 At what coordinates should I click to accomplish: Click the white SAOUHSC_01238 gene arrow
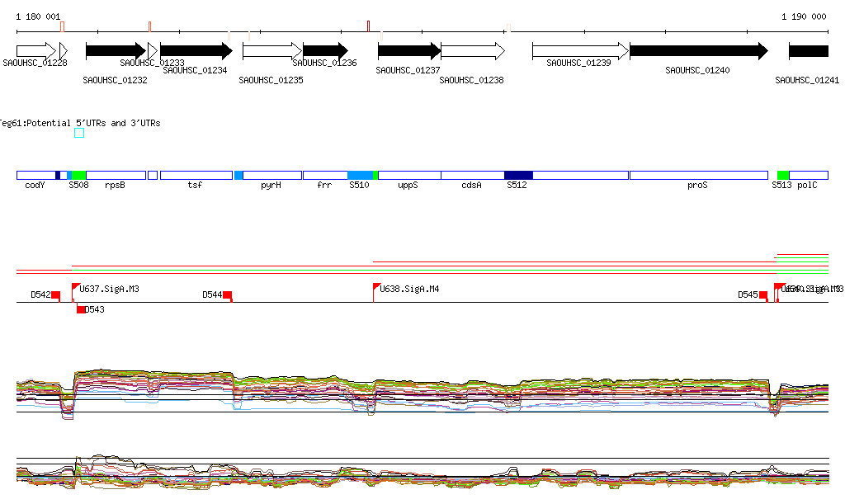(x=472, y=51)
